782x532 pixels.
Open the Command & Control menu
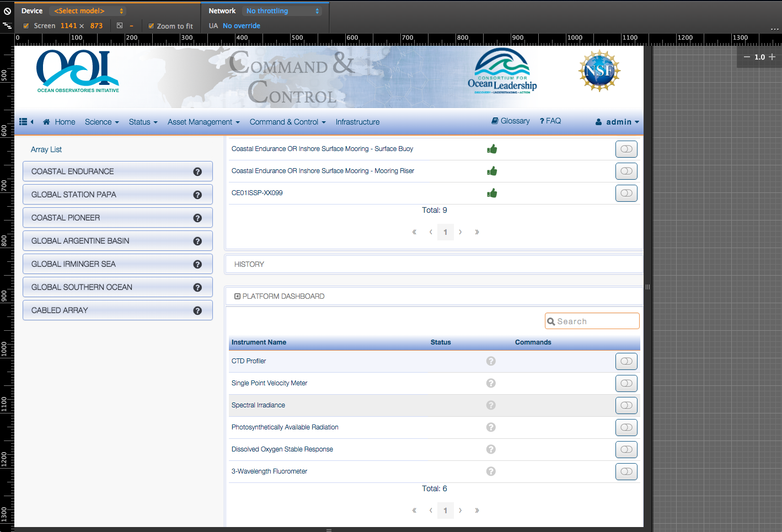point(287,122)
